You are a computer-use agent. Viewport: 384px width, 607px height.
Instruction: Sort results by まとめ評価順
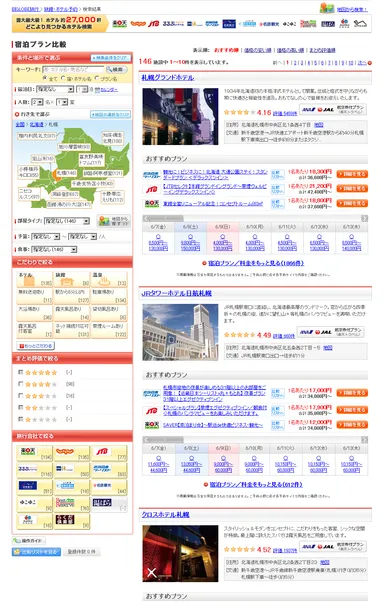(x=322, y=50)
